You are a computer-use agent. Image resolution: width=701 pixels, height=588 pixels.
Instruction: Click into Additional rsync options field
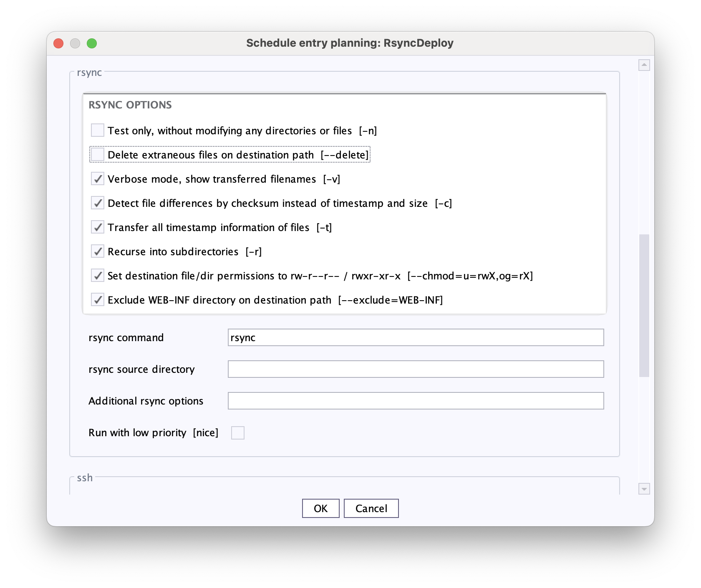[x=416, y=401]
